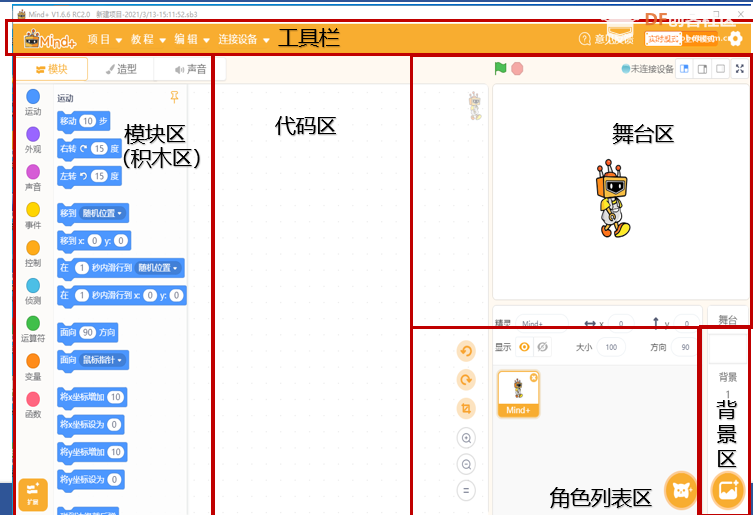Open the 编辑 menu

(x=186, y=39)
